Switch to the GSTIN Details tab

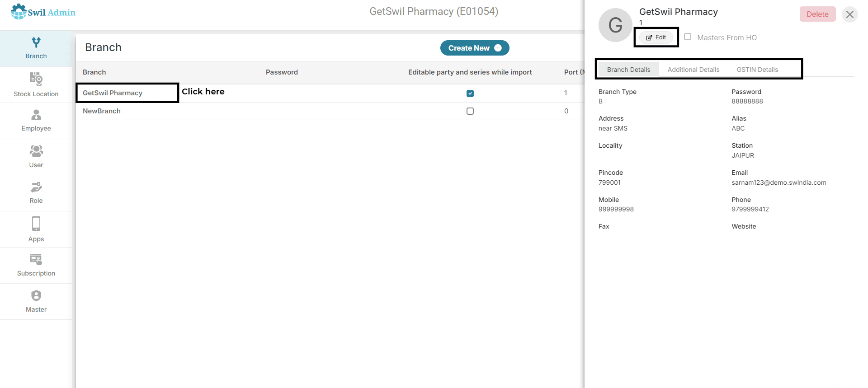point(757,70)
